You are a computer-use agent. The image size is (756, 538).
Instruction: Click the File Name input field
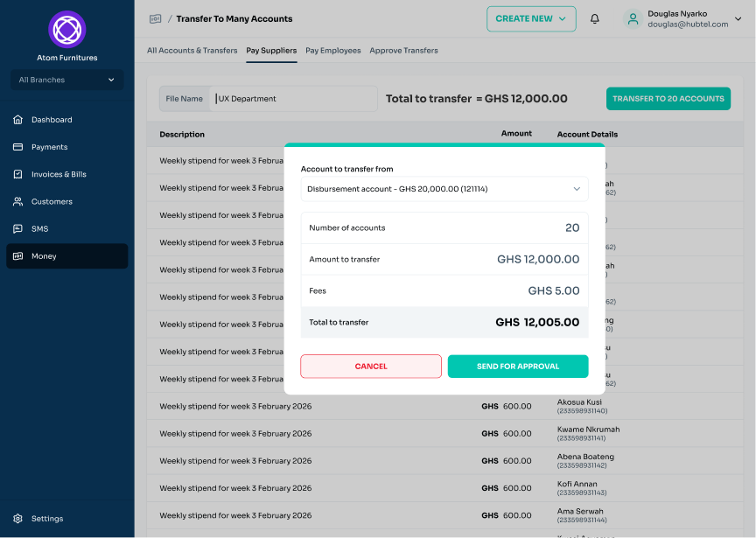(294, 99)
